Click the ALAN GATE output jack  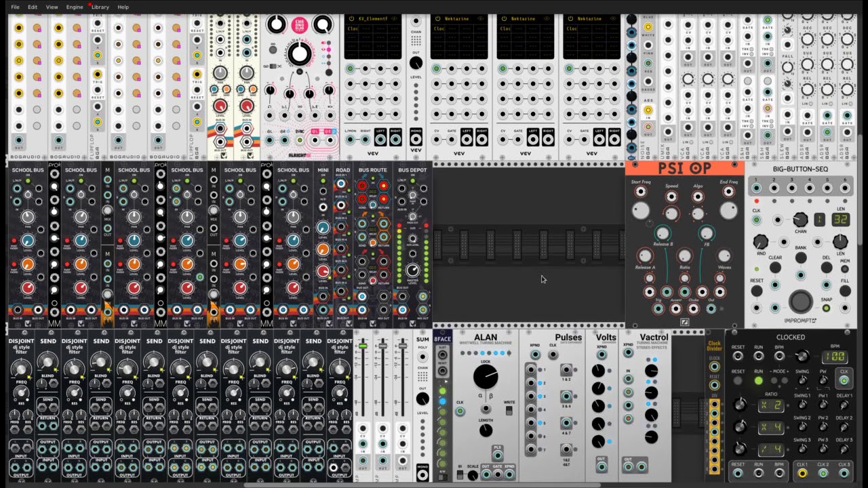pyautogui.click(x=498, y=474)
